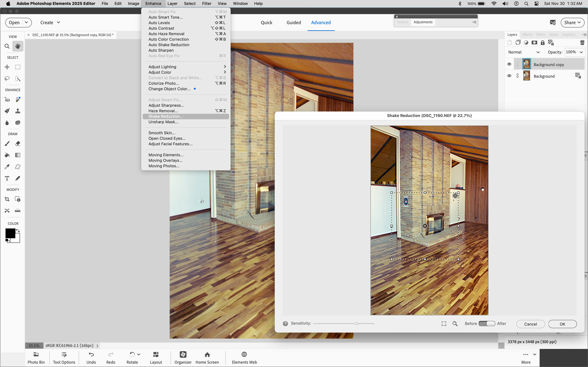Click OK in Shake Reduction dialog
The height and width of the screenshot is (367, 588).
(x=562, y=324)
